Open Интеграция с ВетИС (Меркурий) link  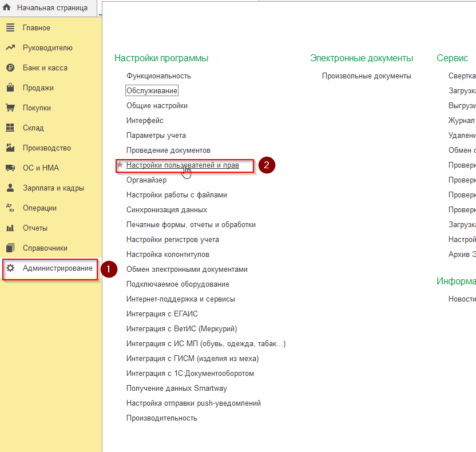[x=181, y=329]
